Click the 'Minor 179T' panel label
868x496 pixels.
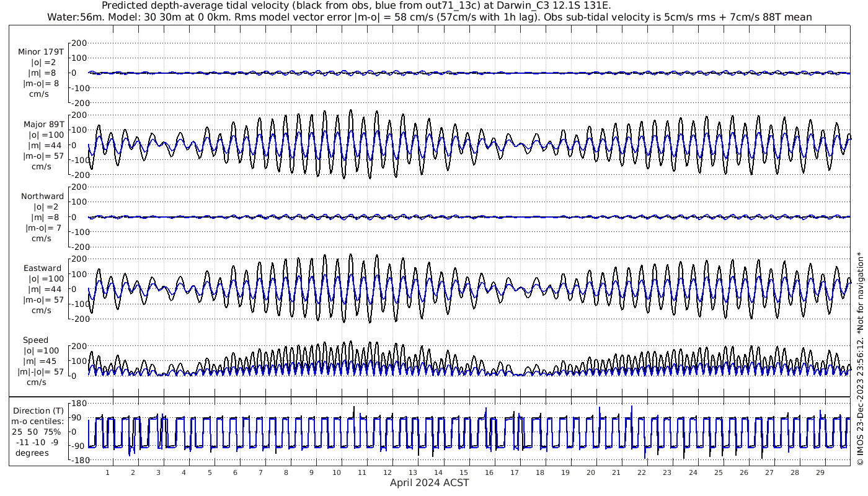[x=41, y=52]
